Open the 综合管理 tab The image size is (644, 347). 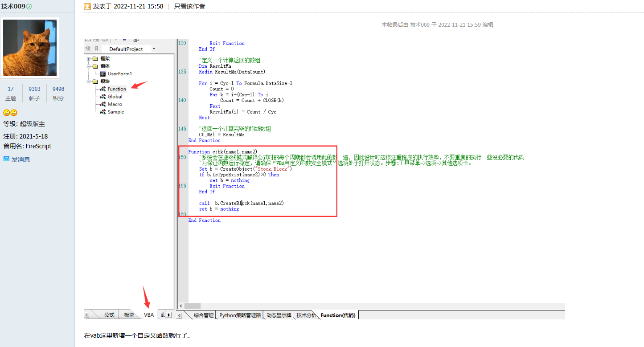click(x=204, y=315)
